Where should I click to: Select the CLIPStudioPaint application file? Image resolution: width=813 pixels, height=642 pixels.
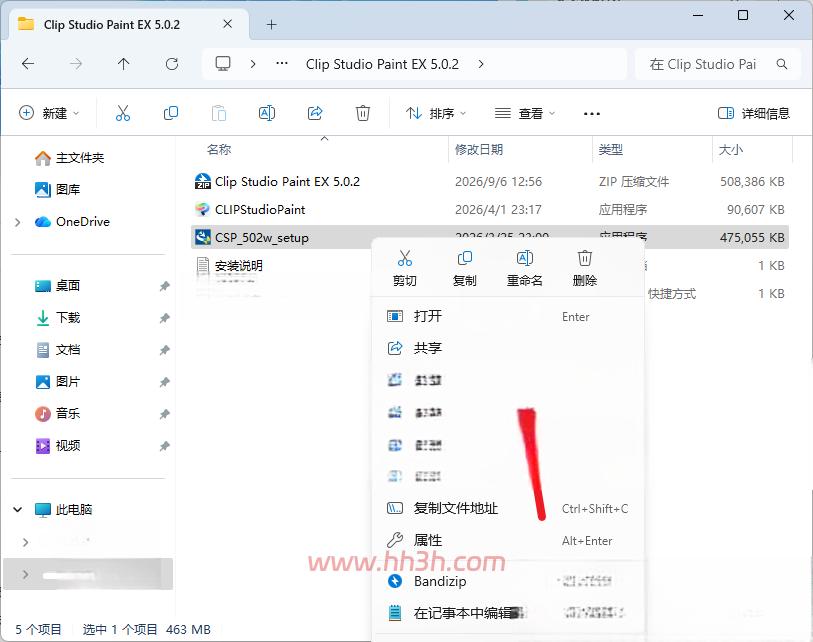(259, 210)
